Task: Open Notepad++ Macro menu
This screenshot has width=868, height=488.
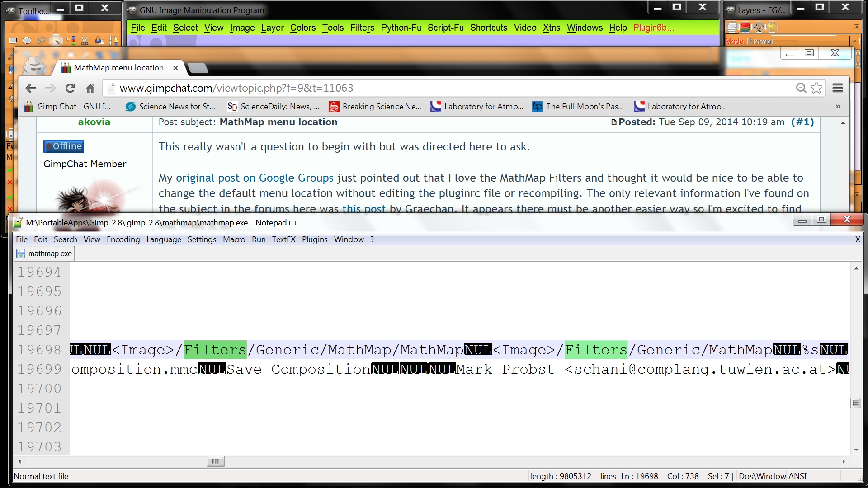Action: (234, 239)
